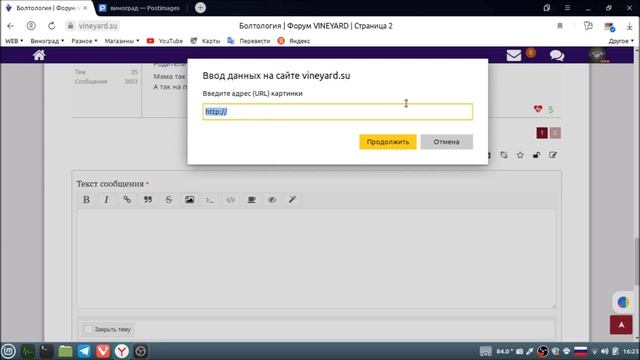Screen dimensions: 640x360
Task: Click the account profile icon near address bar
Action: pyautogui.click(x=31, y=26)
